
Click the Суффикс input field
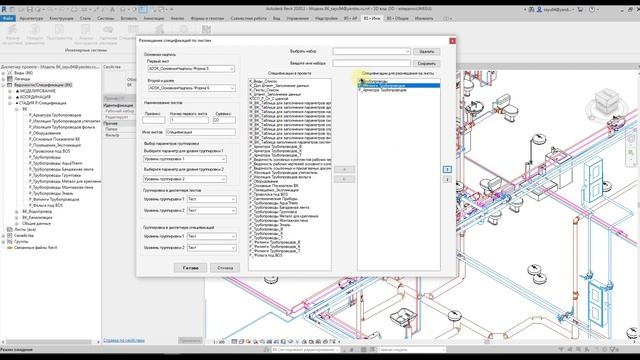[224, 120]
